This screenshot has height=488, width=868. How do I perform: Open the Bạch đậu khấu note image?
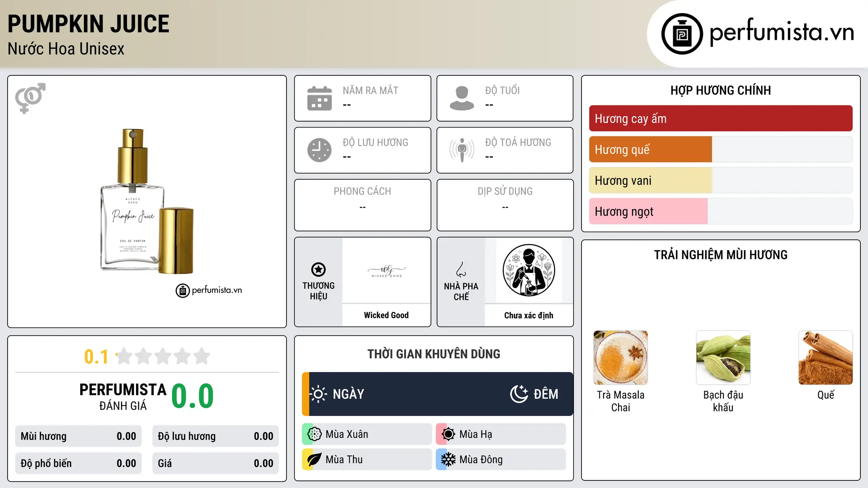723,358
